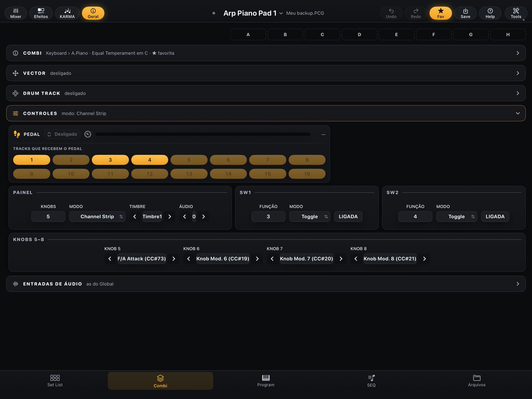Switch to the SEQ tab
Viewport: 532px width, 399px height.
tap(371, 381)
